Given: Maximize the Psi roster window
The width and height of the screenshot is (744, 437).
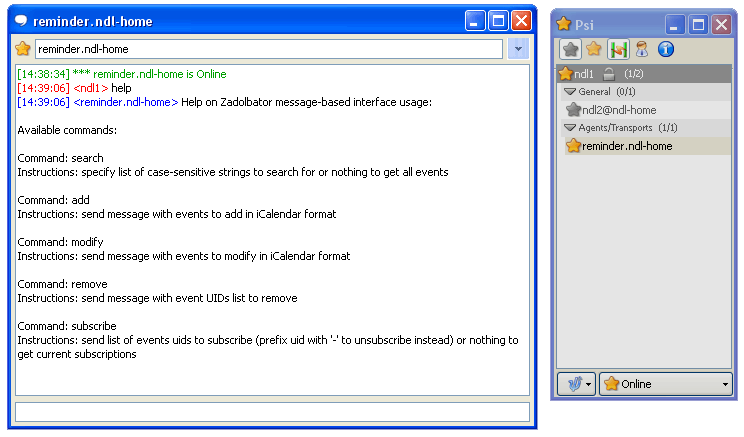Looking at the screenshot, I should point(698,24).
